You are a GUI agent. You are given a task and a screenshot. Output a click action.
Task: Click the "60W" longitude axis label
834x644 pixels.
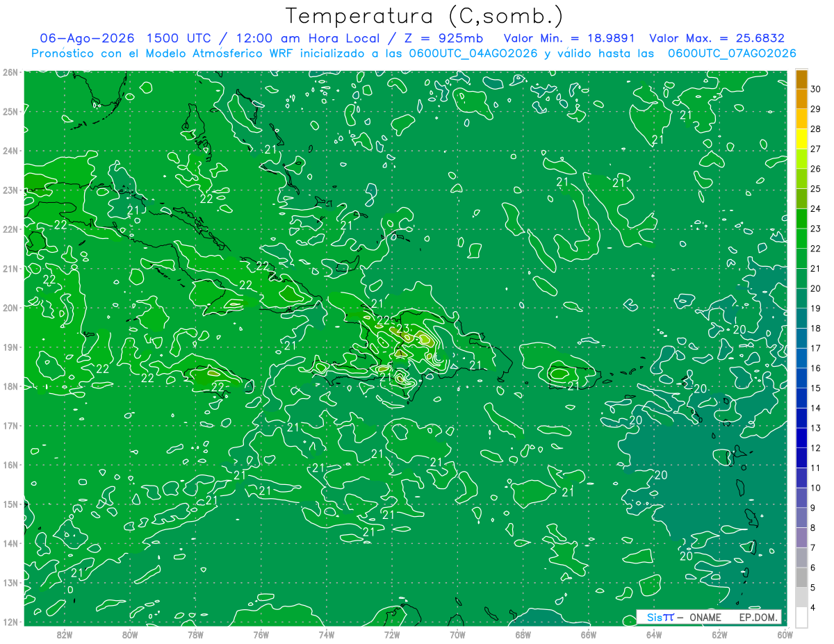(x=785, y=634)
